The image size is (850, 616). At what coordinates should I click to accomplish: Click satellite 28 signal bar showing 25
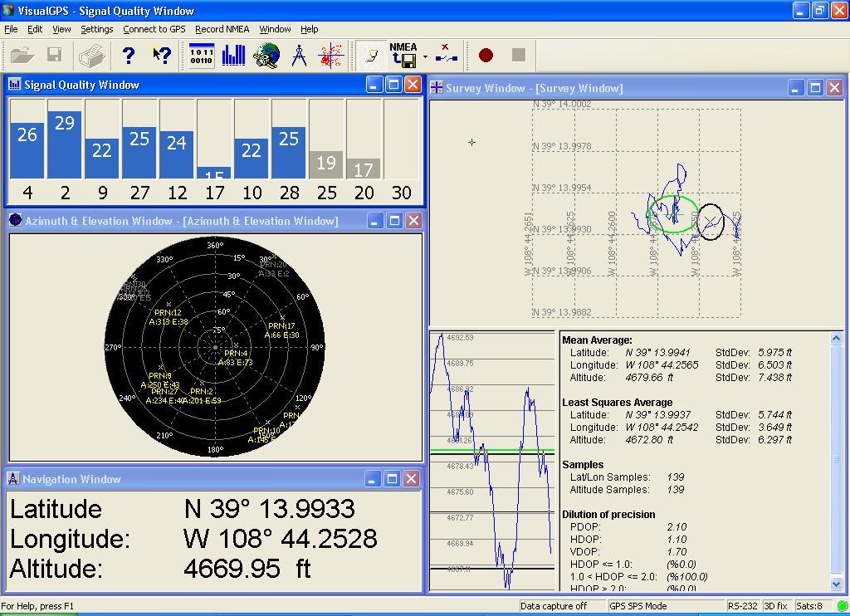click(289, 153)
